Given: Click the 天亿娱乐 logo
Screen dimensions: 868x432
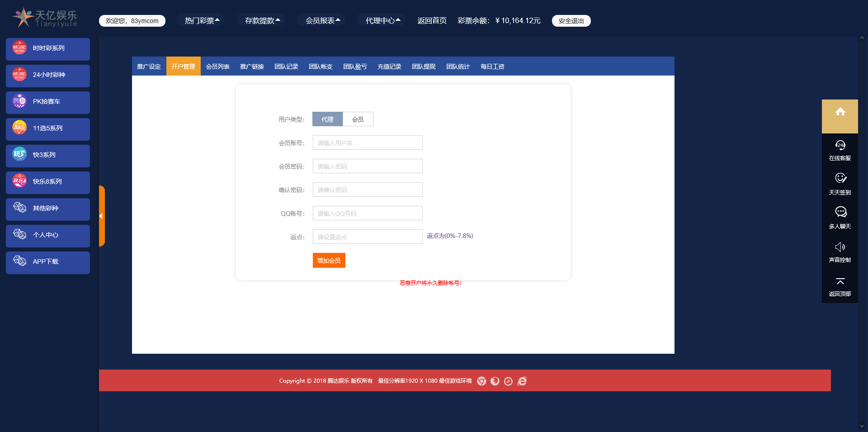Looking at the screenshot, I should point(45,18).
